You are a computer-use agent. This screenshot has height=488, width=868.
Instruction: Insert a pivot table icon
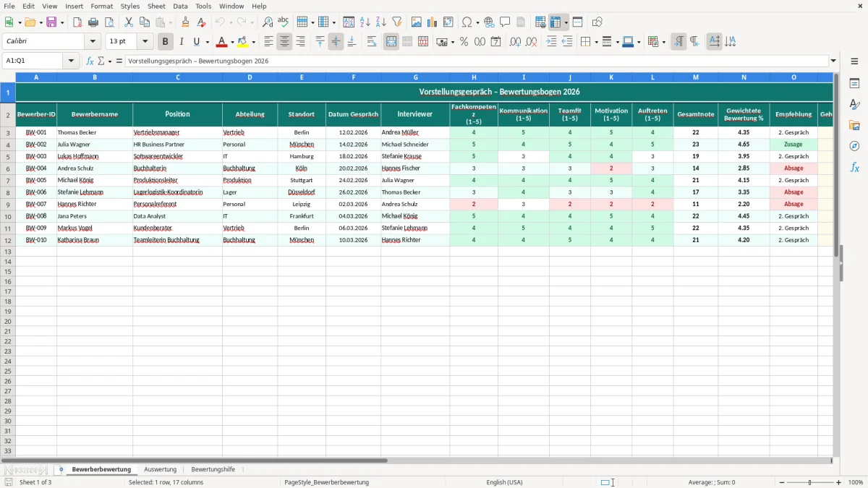coord(448,22)
